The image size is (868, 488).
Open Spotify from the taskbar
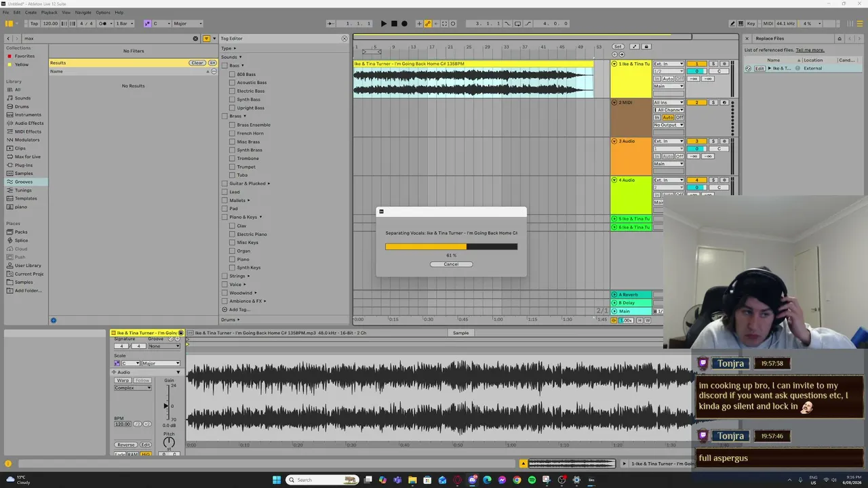[x=532, y=480]
